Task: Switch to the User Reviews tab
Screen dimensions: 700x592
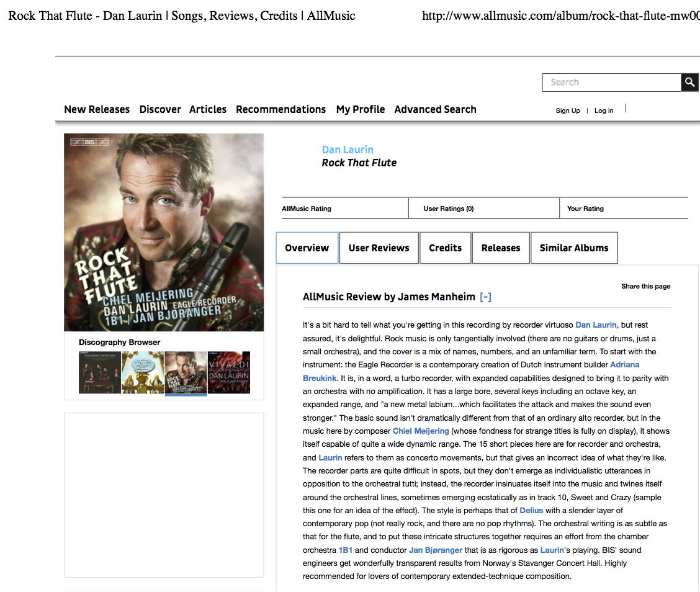Action: click(379, 248)
